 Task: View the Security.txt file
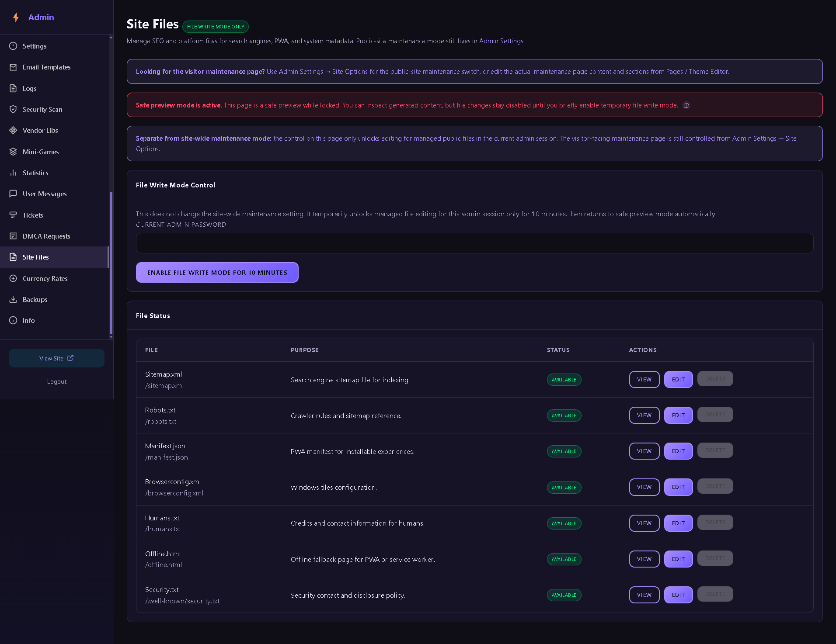tap(644, 595)
